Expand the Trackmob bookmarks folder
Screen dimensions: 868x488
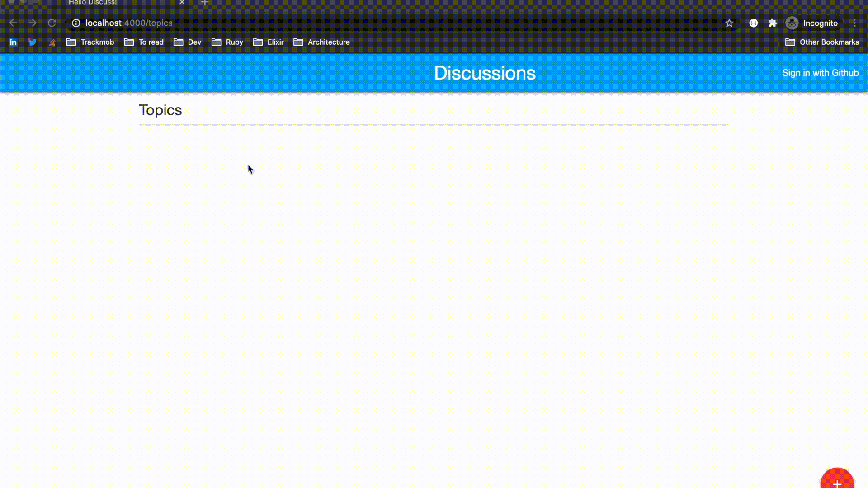(x=90, y=42)
